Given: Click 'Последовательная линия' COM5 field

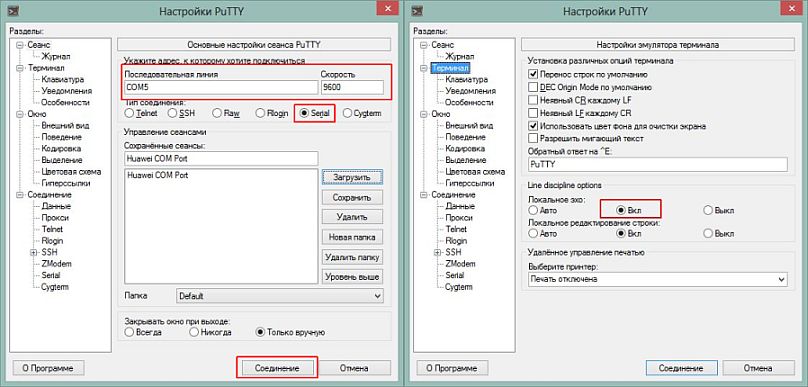Looking at the screenshot, I should [x=221, y=88].
